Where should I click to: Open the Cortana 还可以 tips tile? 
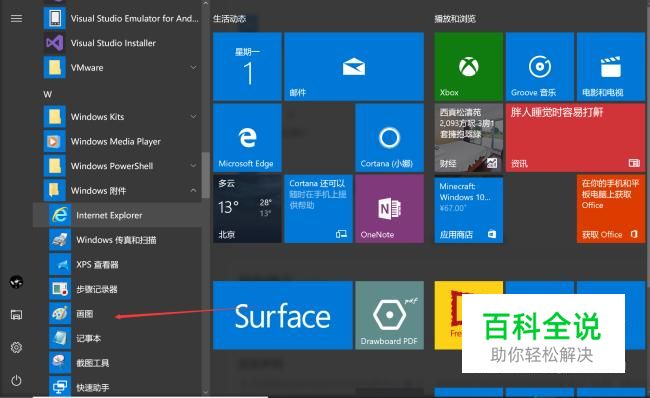(x=318, y=209)
